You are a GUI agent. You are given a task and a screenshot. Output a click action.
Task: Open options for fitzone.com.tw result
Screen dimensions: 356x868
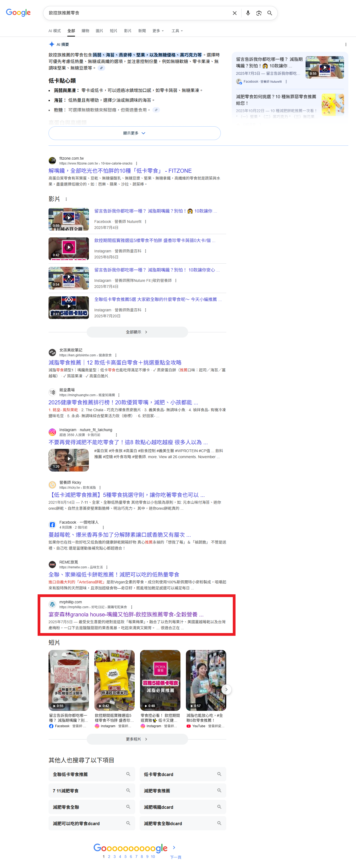136,163
